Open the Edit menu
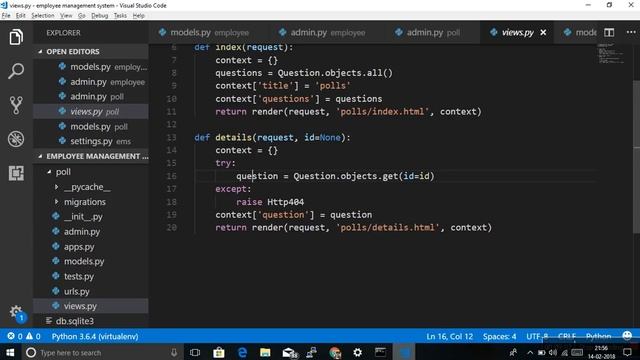 [20, 16]
